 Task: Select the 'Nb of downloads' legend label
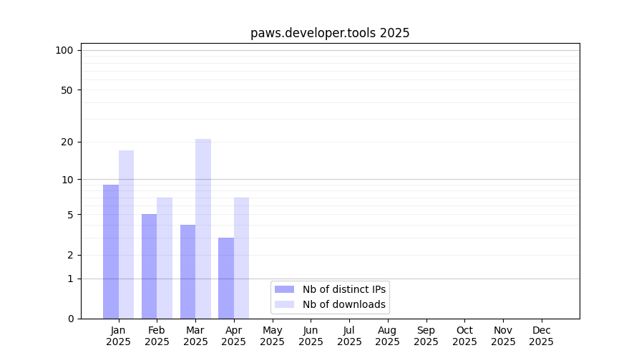click(343, 304)
